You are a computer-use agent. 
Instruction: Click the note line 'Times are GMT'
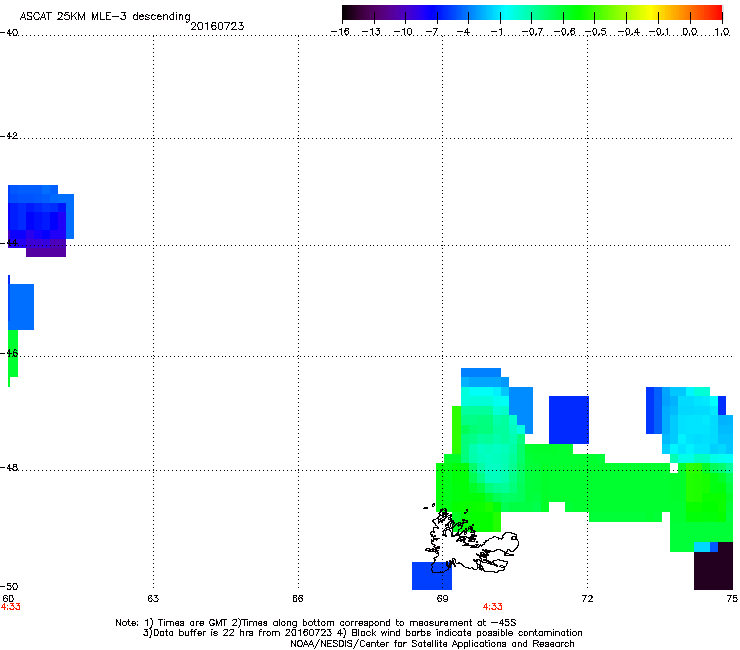click(316, 623)
